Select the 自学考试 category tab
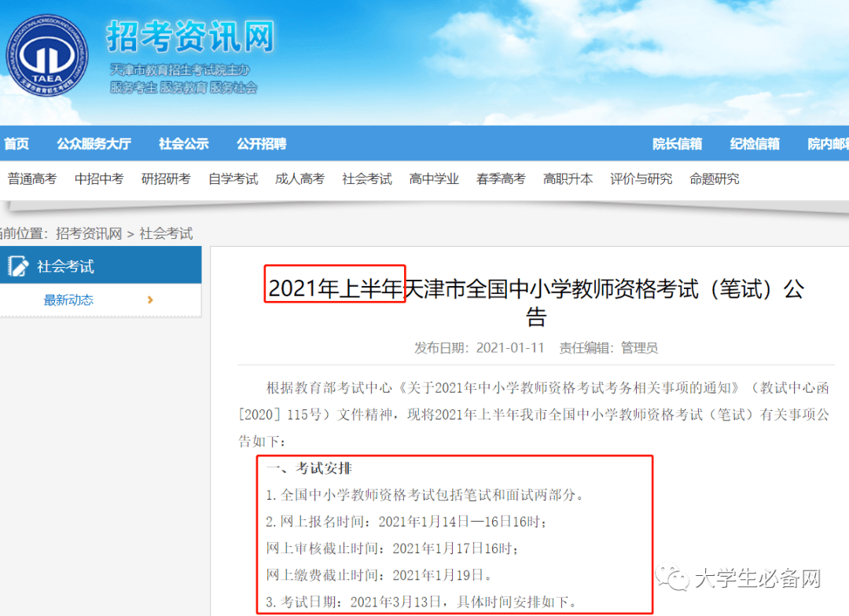This screenshot has height=616, width=849. coord(233,179)
